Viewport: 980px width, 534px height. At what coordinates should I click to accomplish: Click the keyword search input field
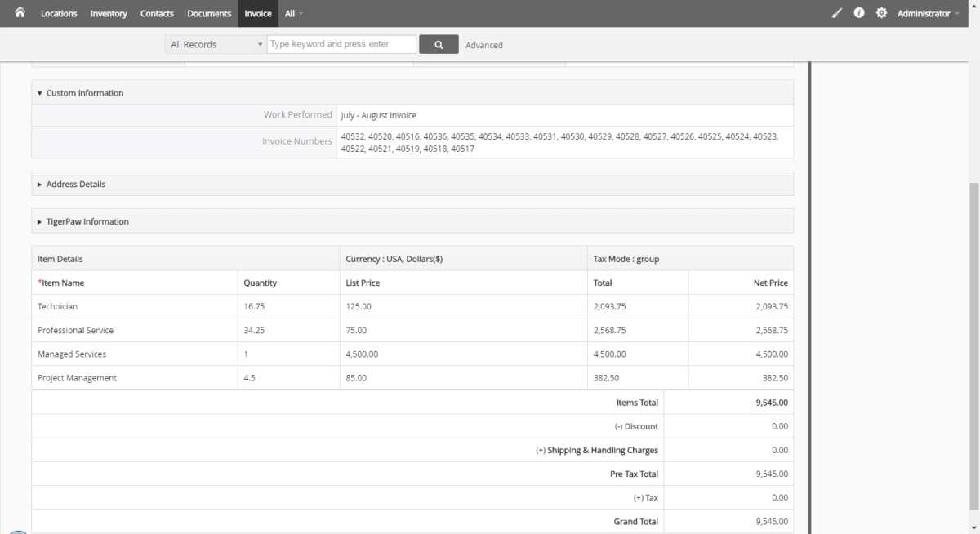341,43
